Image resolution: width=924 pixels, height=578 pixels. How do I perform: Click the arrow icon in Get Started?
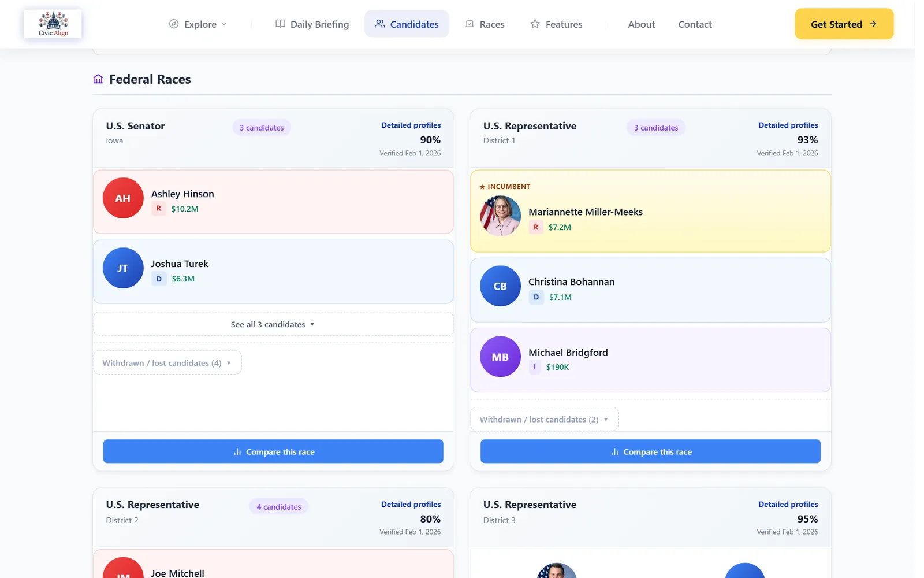[873, 24]
